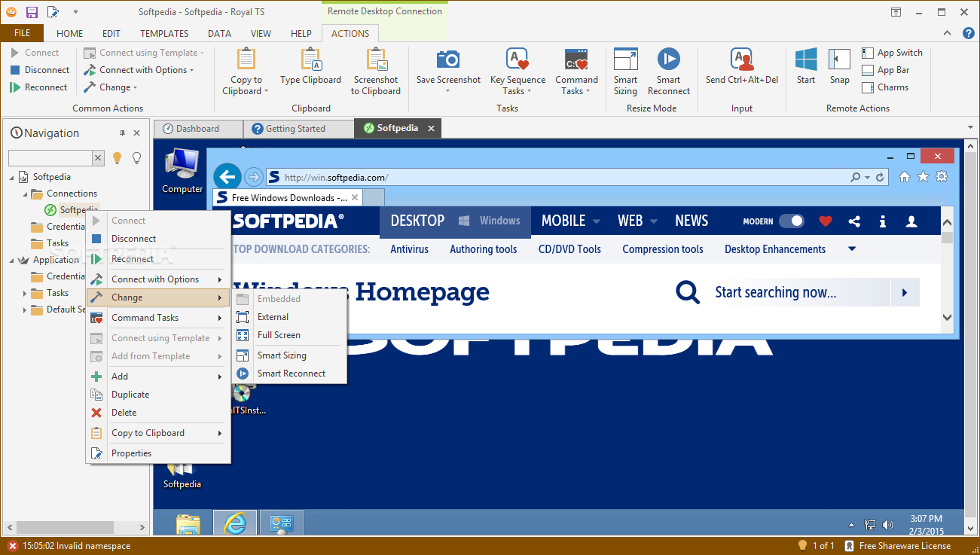
Task: Open the CD/DVD Tools category link
Action: (x=569, y=249)
